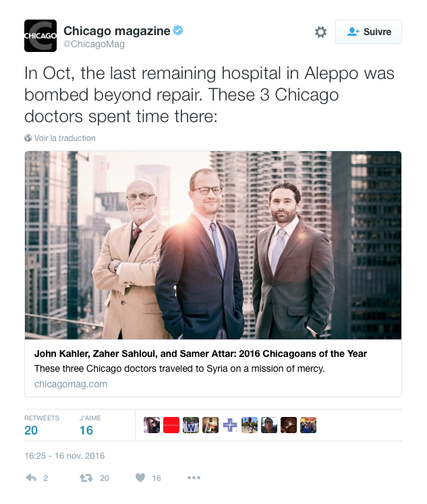The image size is (427, 504).
Task: Click the Suivre follow button
Action: coord(368,32)
